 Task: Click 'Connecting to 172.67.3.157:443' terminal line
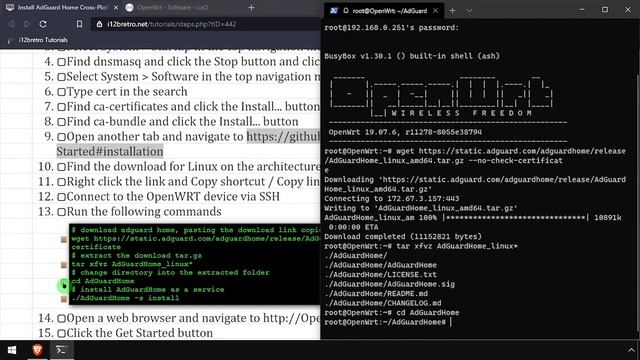point(391,198)
